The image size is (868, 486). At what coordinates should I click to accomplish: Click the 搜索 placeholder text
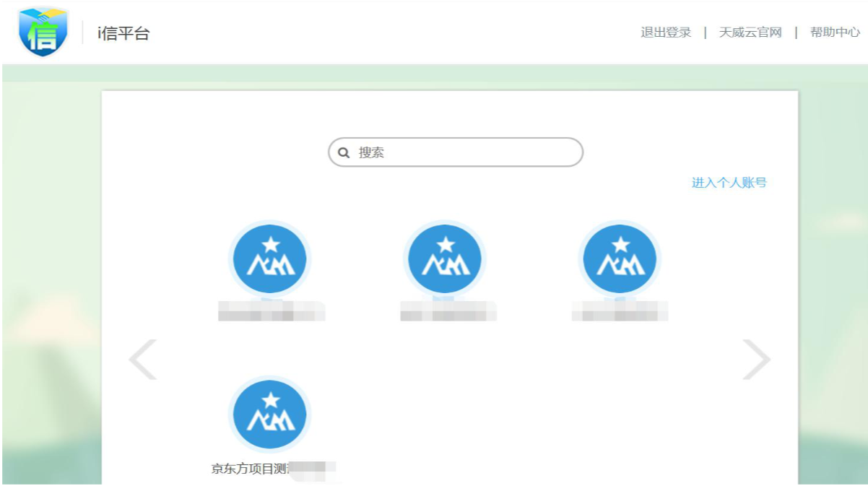click(371, 153)
